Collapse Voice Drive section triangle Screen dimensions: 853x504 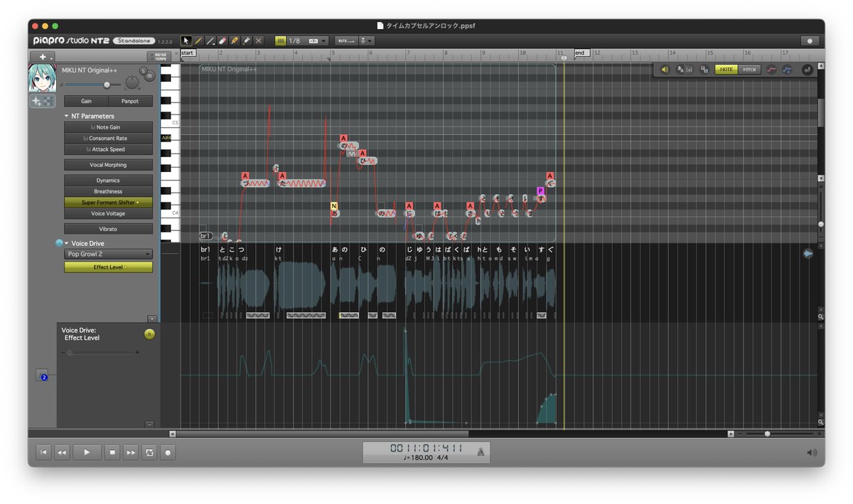(67, 243)
